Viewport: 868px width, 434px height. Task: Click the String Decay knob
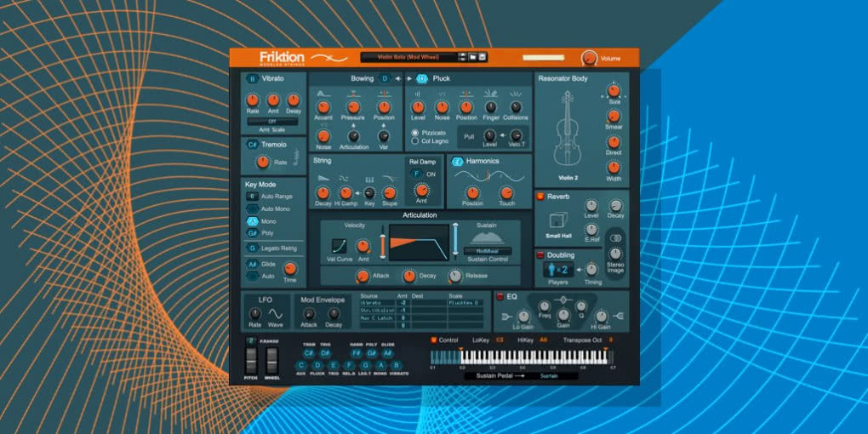click(x=323, y=192)
